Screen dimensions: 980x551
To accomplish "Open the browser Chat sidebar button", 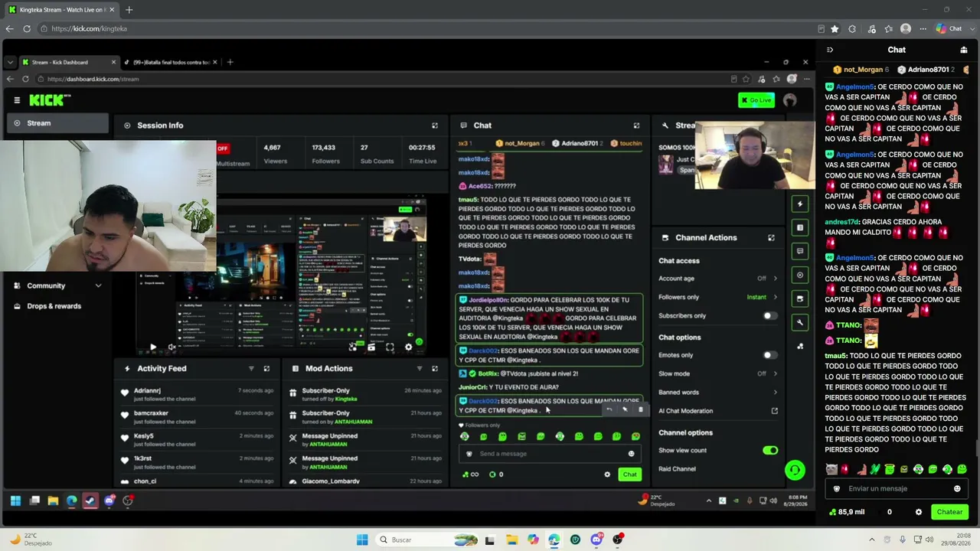I will pyautogui.click(x=949, y=29).
